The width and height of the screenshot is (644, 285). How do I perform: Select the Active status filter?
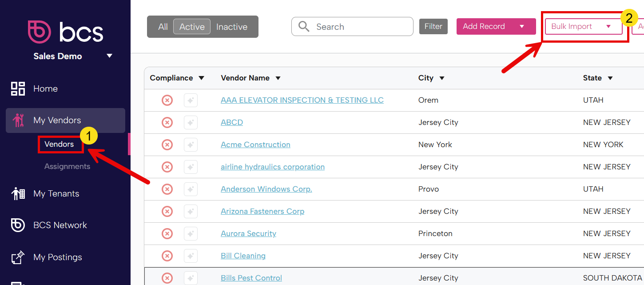click(192, 27)
